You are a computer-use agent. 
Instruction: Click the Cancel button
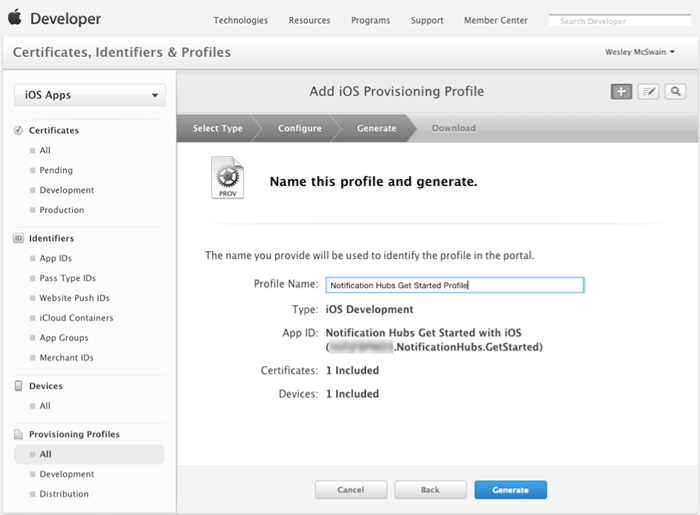pyautogui.click(x=351, y=490)
